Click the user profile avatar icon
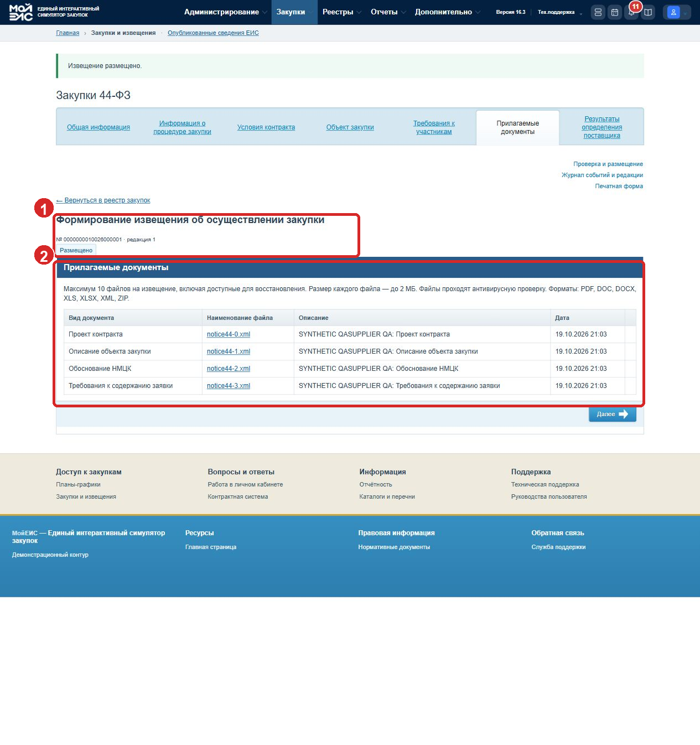 [x=673, y=12]
